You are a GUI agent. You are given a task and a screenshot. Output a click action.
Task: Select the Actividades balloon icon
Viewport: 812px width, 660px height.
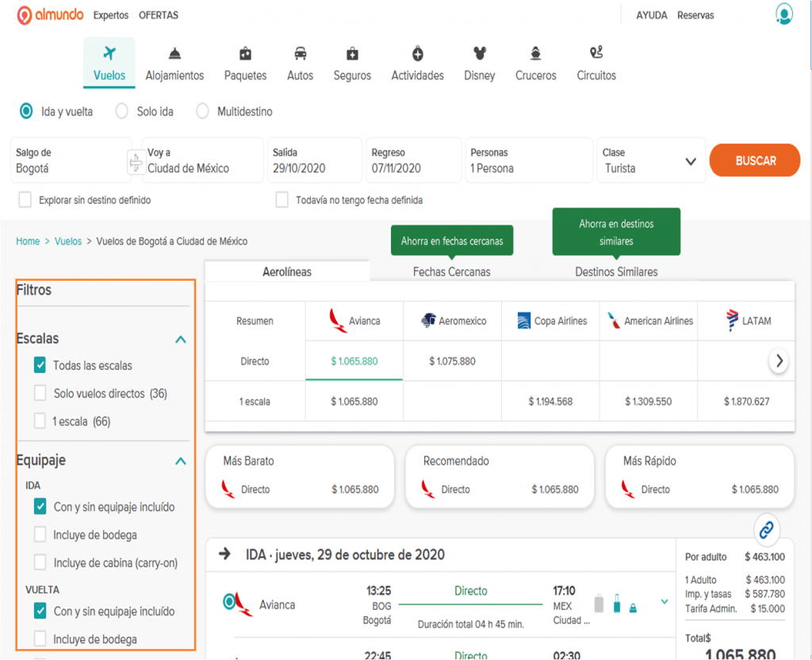(418, 53)
